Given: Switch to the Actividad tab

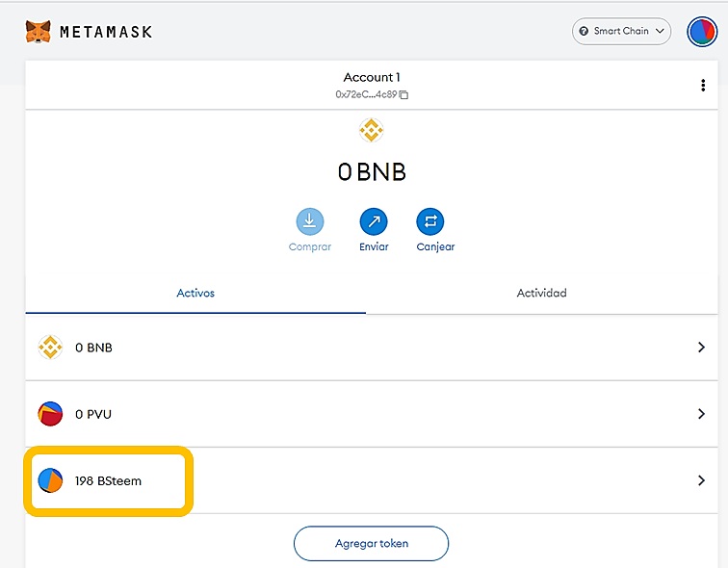Looking at the screenshot, I should coord(542,294).
